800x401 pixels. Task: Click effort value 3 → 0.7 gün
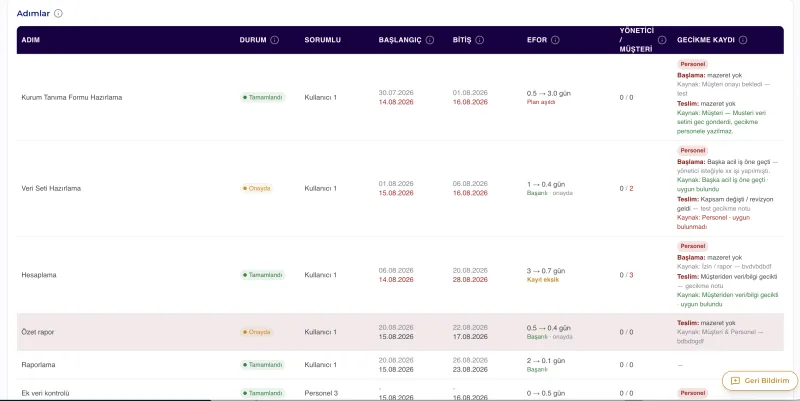(x=545, y=271)
